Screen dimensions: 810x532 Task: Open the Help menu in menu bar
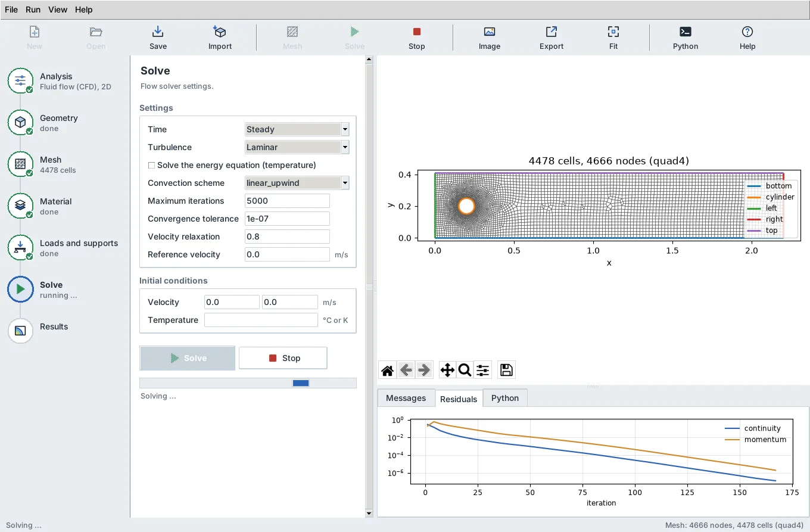pyautogui.click(x=84, y=10)
